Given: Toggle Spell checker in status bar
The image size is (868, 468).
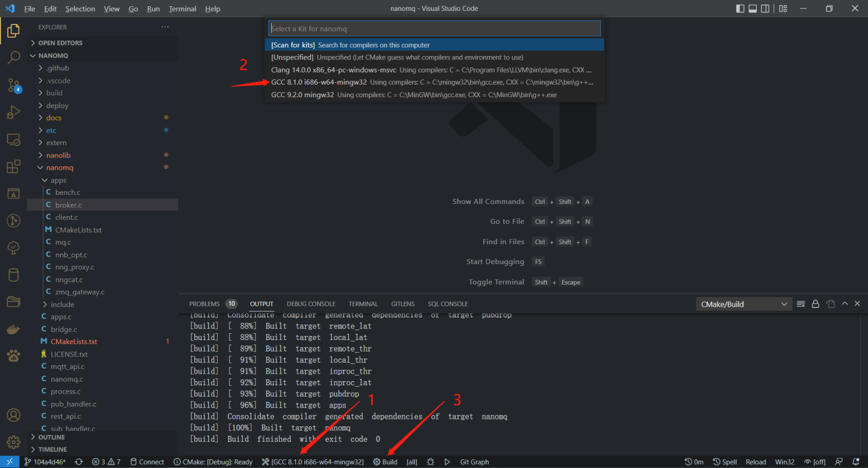Looking at the screenshot, I should click(x=725, y=462).
